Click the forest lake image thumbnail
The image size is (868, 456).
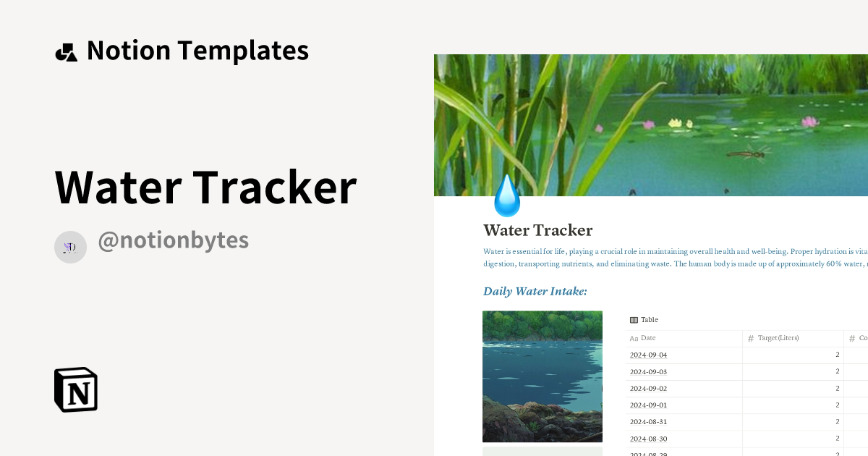point(542,376)
